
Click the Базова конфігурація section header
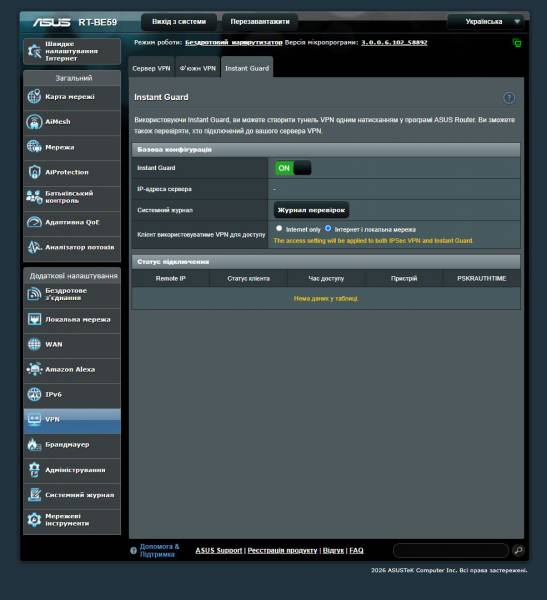[326, 150]
